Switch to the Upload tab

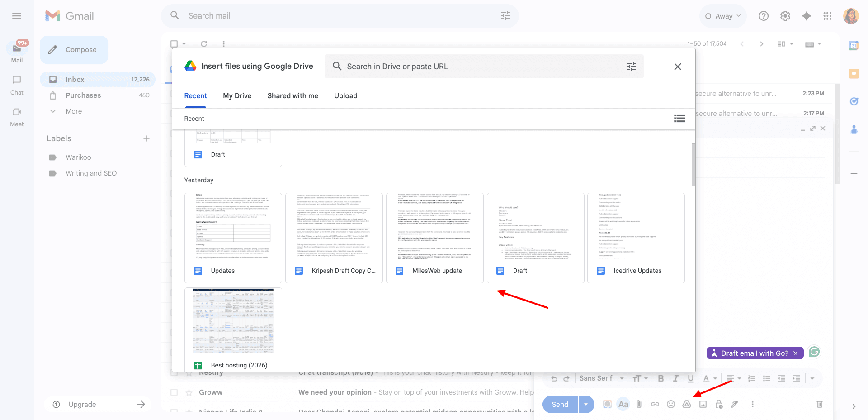[346, 96]
